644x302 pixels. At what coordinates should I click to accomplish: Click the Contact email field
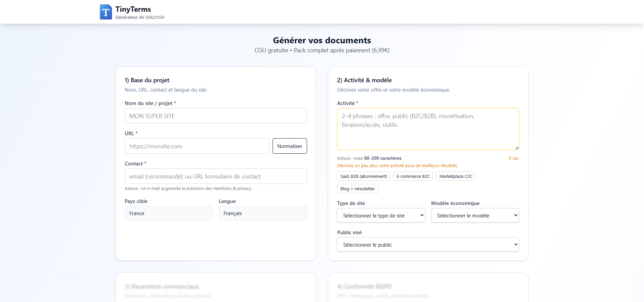(216, 176)
